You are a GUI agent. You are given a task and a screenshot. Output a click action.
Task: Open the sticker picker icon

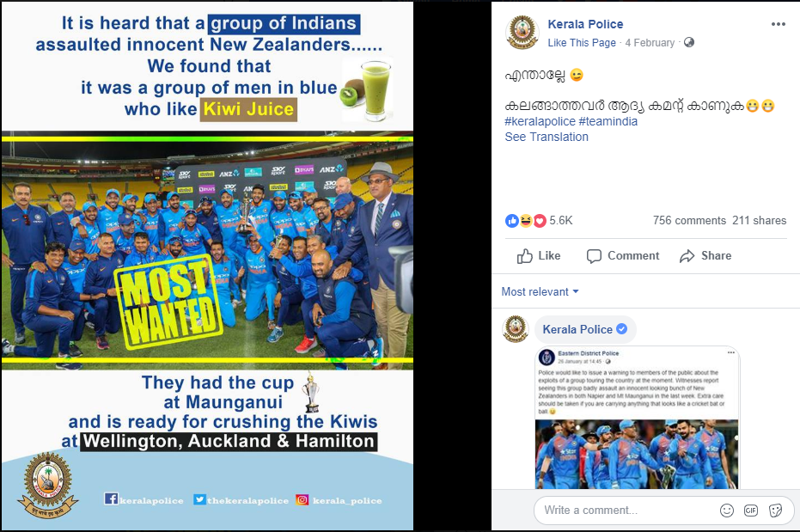(x=775, y=510)
